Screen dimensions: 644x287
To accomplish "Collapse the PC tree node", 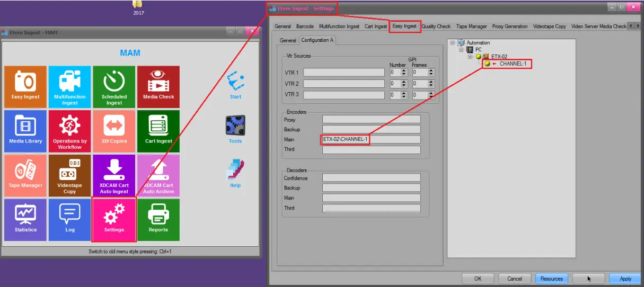I will pyautogui.click(x=461, y=50).
